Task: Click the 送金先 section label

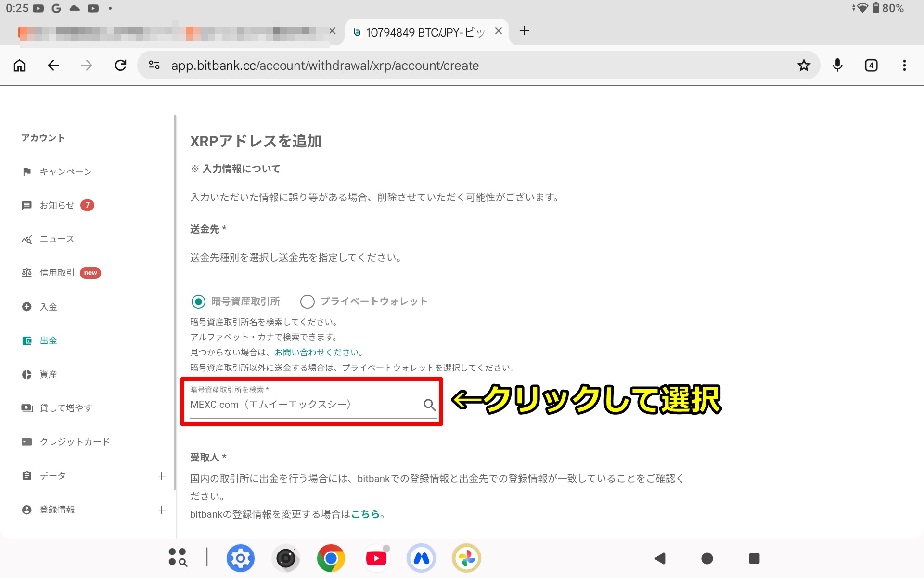Action: [208, 229]
